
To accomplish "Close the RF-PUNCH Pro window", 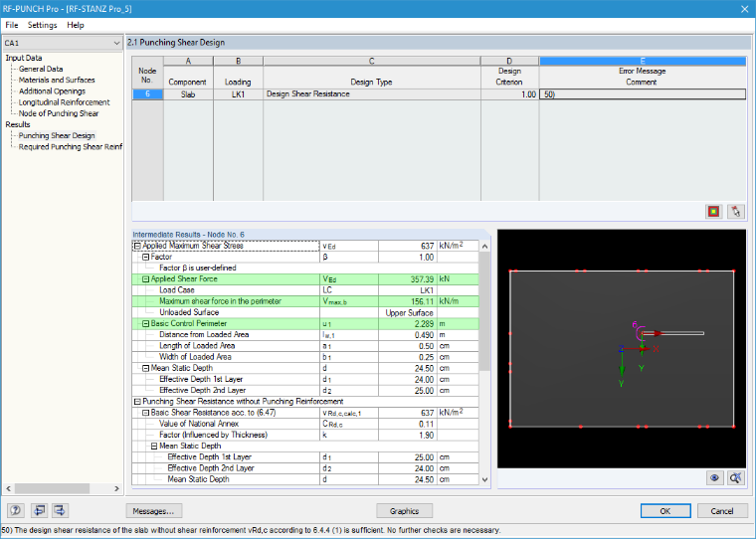I will click(744, 9).
